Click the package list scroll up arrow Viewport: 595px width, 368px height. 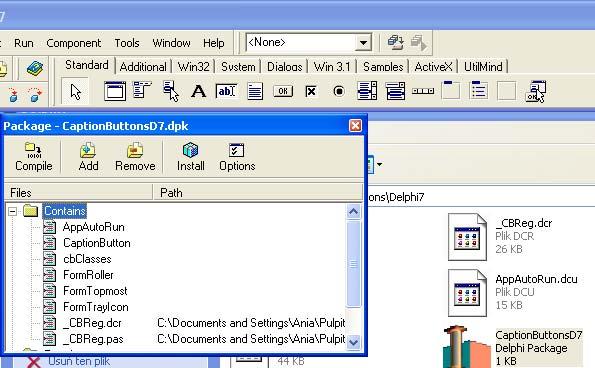[354, 212]
